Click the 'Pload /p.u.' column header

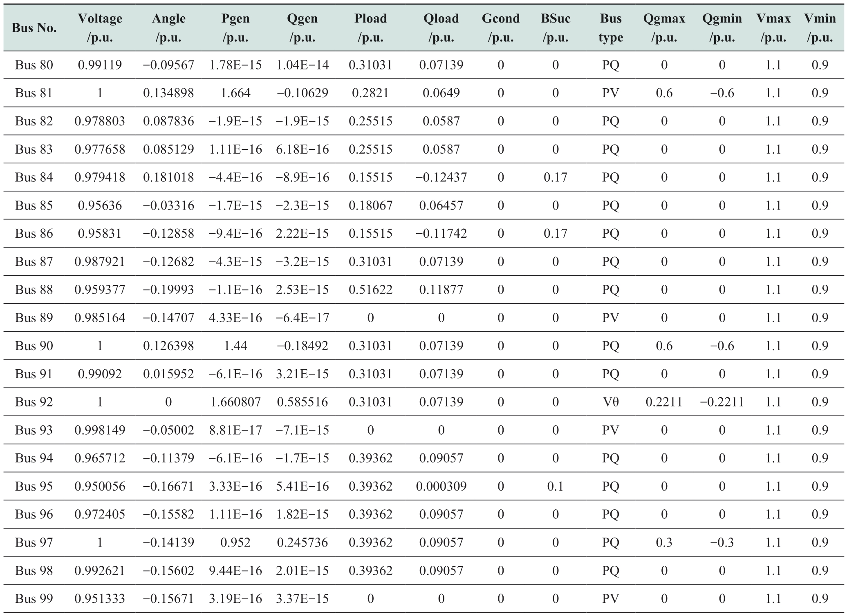[370, 28]
